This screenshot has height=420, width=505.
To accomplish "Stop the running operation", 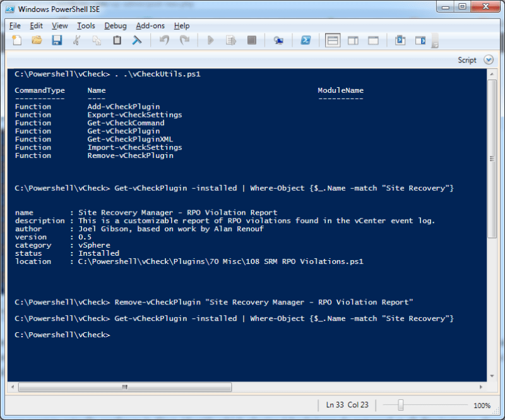I will 252,40.
